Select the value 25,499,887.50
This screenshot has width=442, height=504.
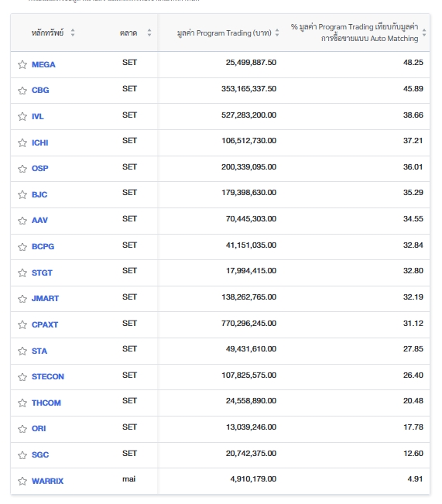pyautogui.click(x=251, y=63)
